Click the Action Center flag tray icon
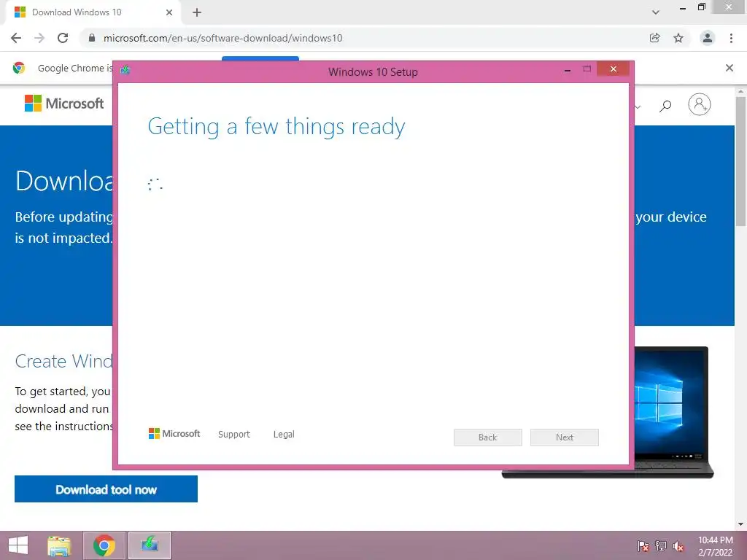 coord(643,546)
